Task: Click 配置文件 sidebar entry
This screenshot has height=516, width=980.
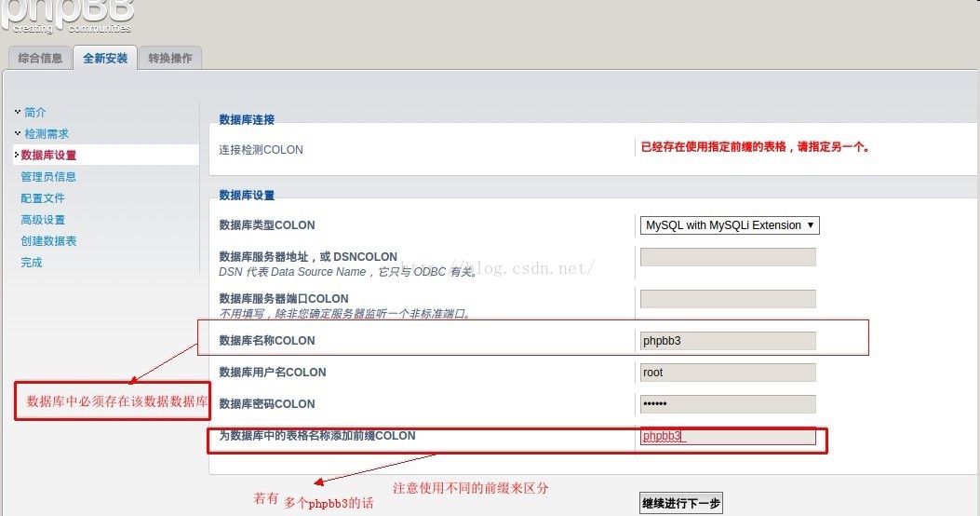Action: (x=43, y=198)
